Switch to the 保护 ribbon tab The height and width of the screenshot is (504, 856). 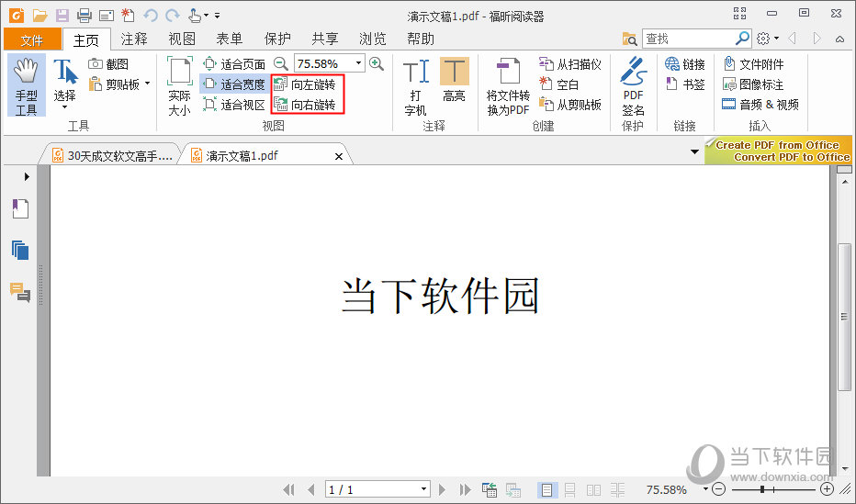pos(277,39)
